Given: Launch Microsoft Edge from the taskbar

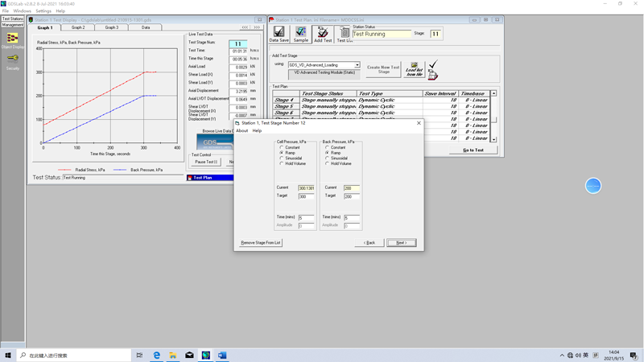Looking at the screenshot, I should [156, 355].
